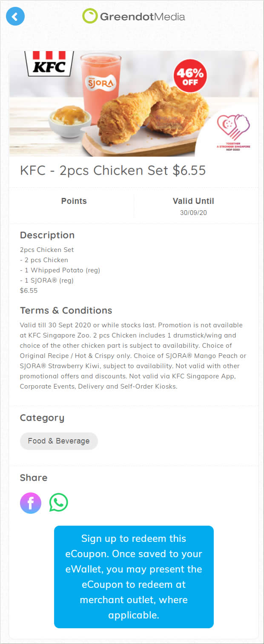Screen dimensions: 264x644
Task: Share this coupon via WhatsApp
Action: click(59, 503)
